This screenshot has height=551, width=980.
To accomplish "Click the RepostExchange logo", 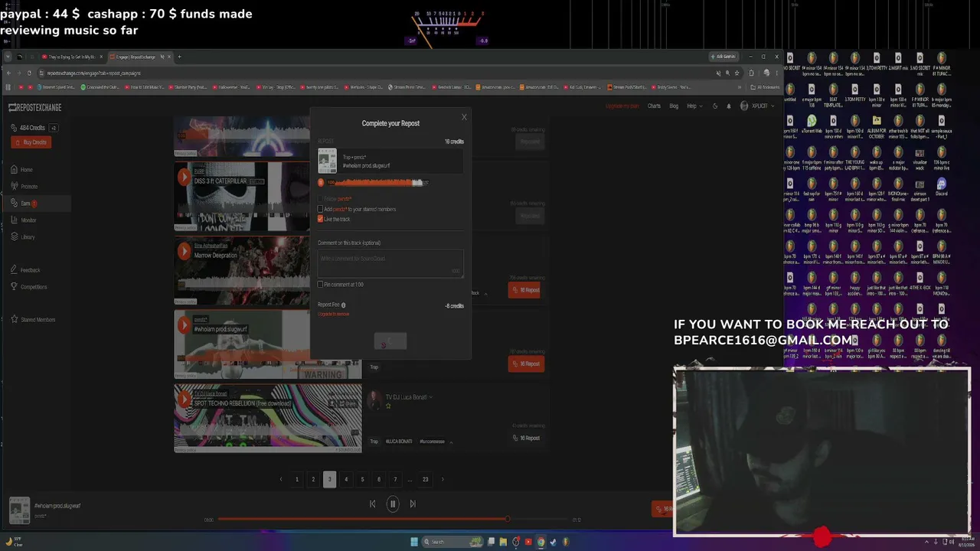I will (x=36, y=108).
